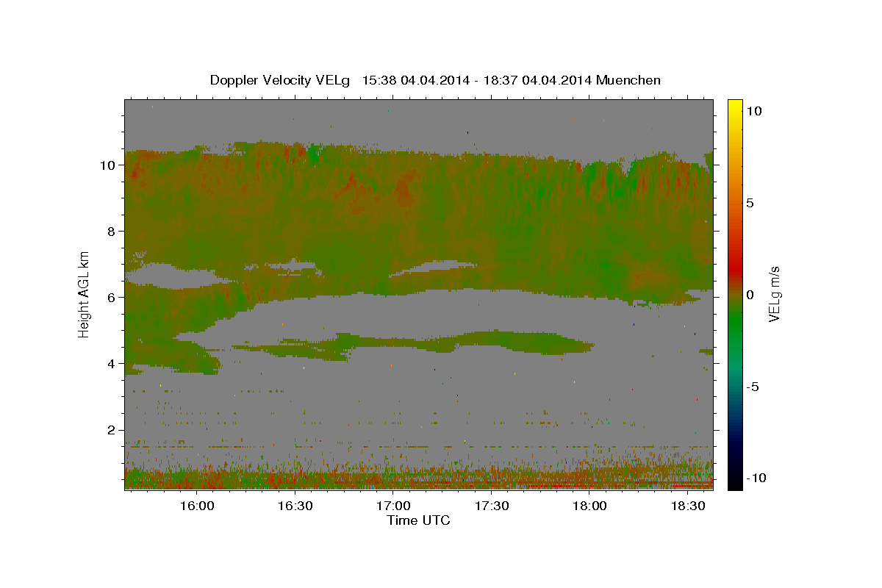
Task: Click the colorbar label -5
Action: 754,387
